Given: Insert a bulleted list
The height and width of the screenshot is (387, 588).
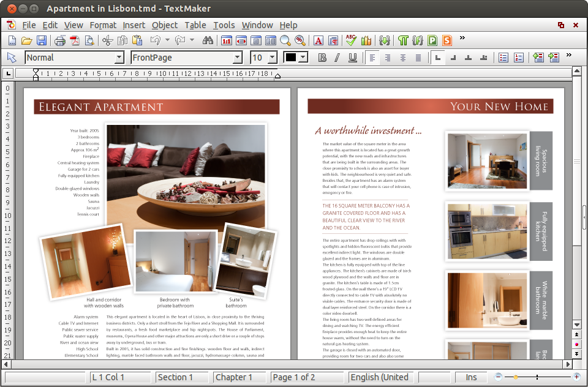Looking at the screenshot, I should [503, 58].
